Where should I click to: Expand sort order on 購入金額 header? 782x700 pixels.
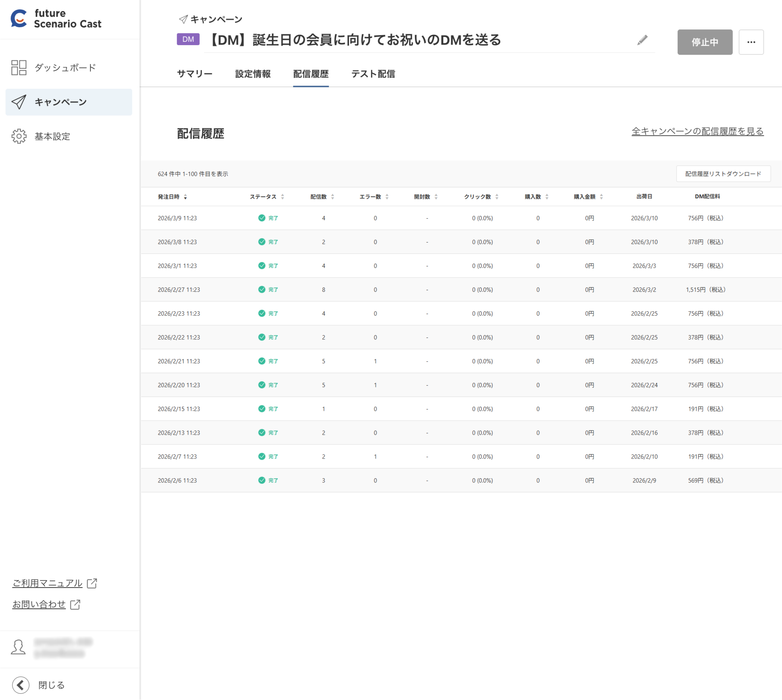click(601, 197)
